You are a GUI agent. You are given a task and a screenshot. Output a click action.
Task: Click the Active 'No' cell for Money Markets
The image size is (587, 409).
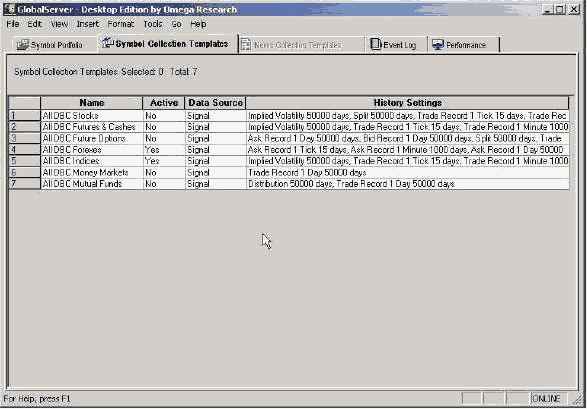164,173
